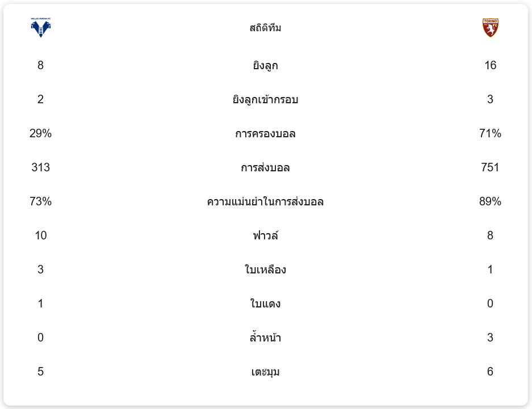This screenshot has width=532, height=409.
Task: Click Torino's 71% possession value
Action: click(490, 133)
